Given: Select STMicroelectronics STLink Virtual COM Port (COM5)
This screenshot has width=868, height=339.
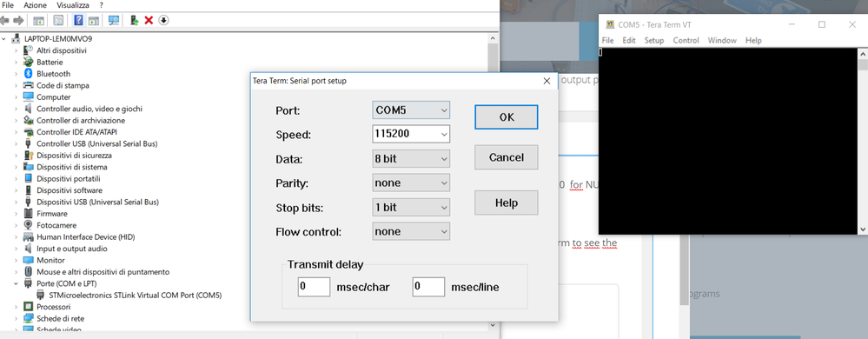Looking at the screenshot, I should point(135,296).
